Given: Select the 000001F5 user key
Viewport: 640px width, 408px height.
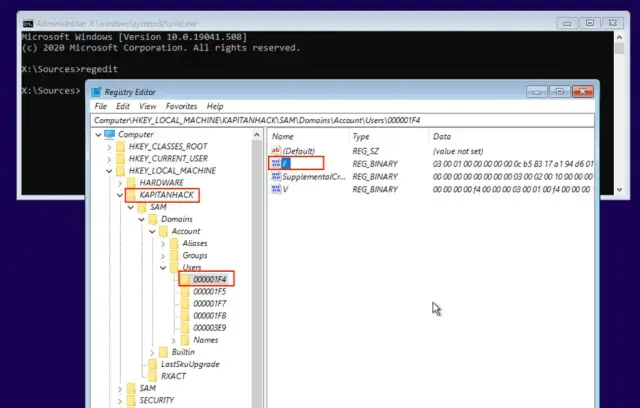Looking at the screenshot, I should click(x=207, y=292).
